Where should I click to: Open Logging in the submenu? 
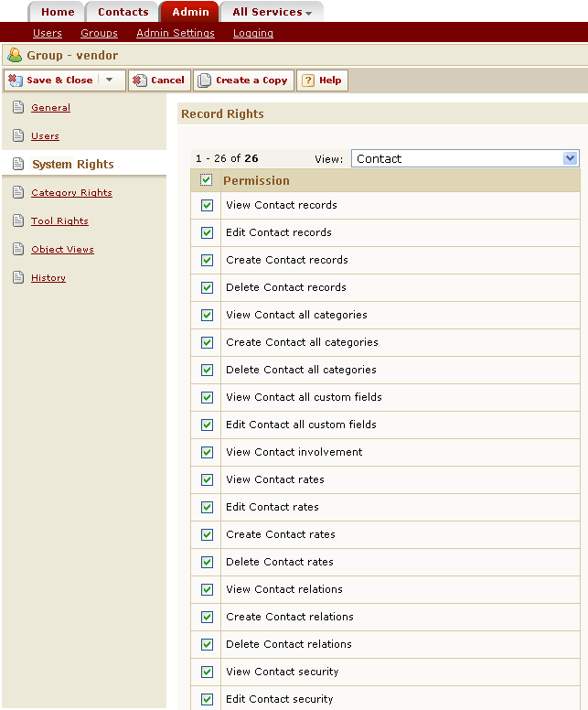253,33
